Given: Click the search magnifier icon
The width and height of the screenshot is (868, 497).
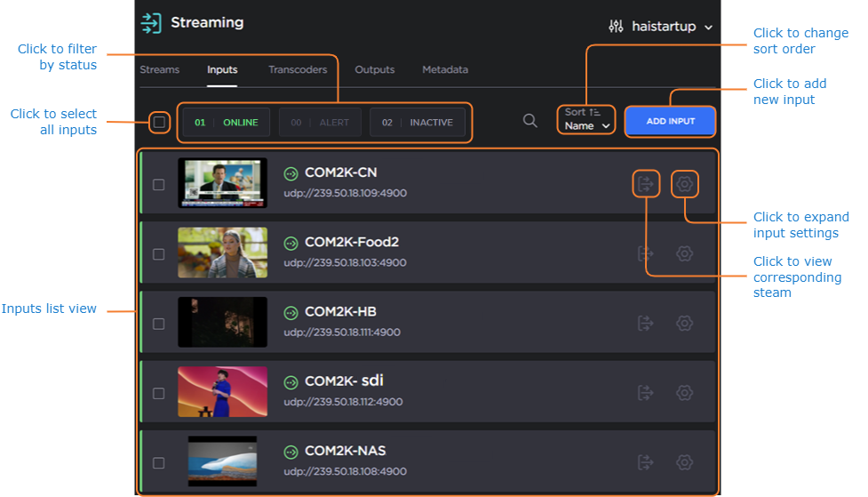Looking at the screenshot, I should pyautogui.click(x=530, y=121).
